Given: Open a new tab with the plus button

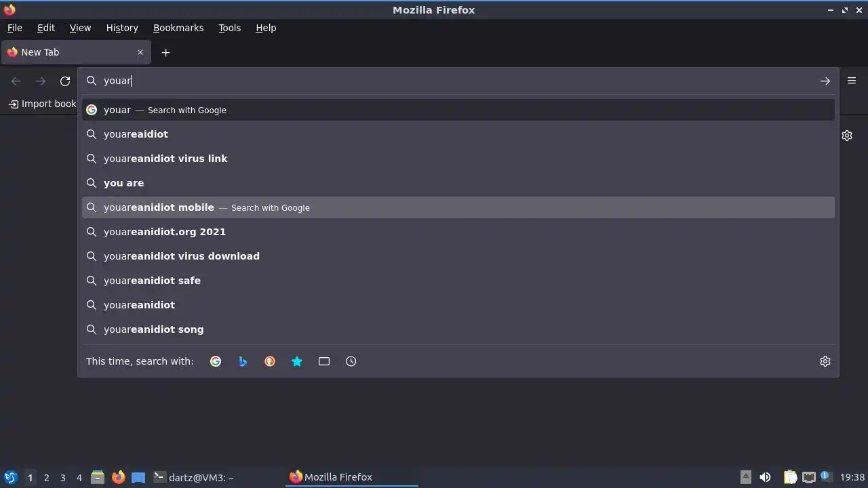Looking at the screenshot, I should click(165, 52).
